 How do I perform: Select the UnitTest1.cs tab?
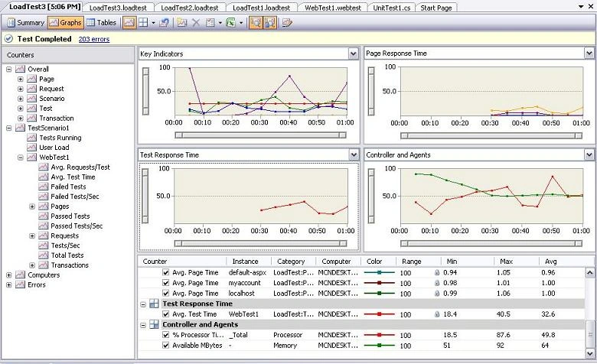tap(391, 8)
